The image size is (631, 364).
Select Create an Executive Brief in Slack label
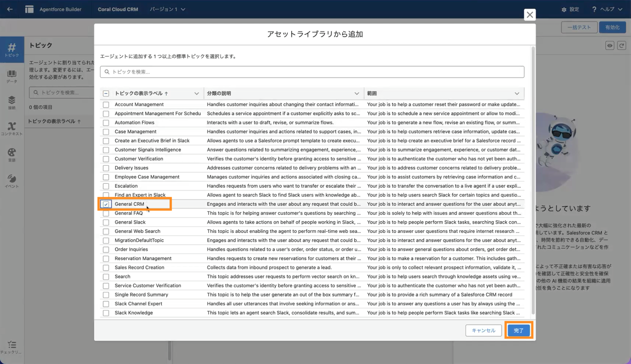pos(152,141)
